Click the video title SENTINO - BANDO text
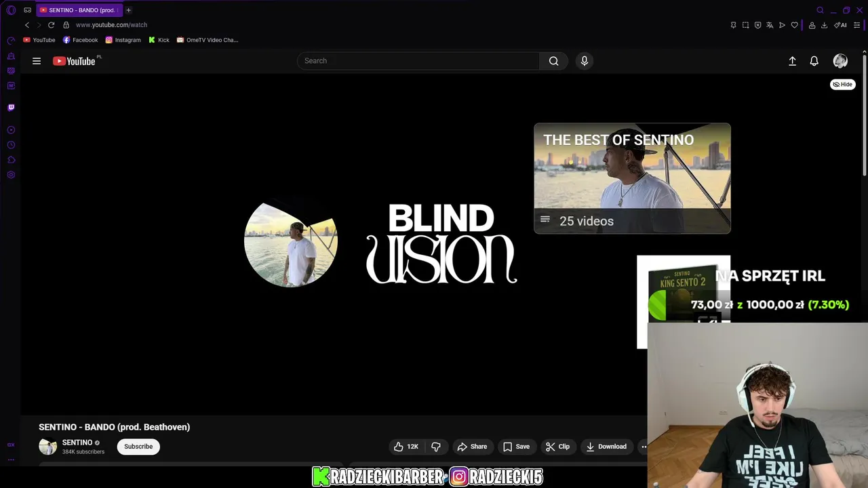This screenshot has width=868, height=488. tap(115, 427)
